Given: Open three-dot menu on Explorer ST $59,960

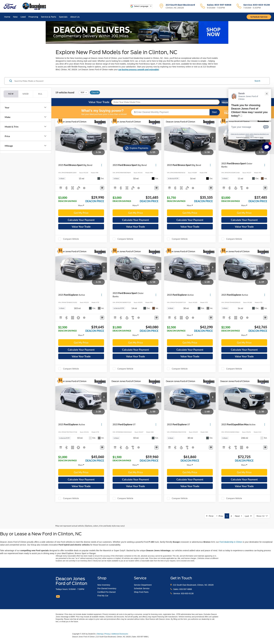Looking at the screenshot, I should (156, 424).
